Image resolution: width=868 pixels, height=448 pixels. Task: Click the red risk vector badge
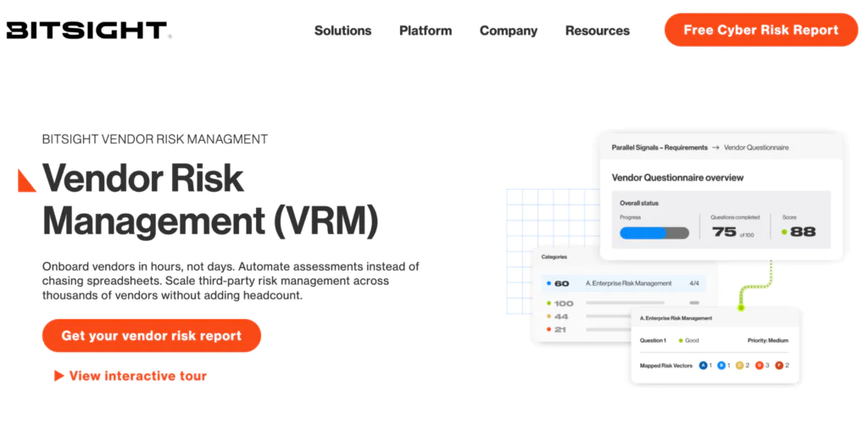pyautogui.click(x=779, y=366)
